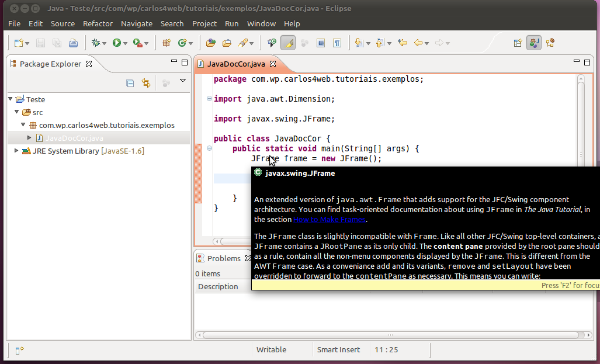Open the Run dropdown arrow

point(125,44)
